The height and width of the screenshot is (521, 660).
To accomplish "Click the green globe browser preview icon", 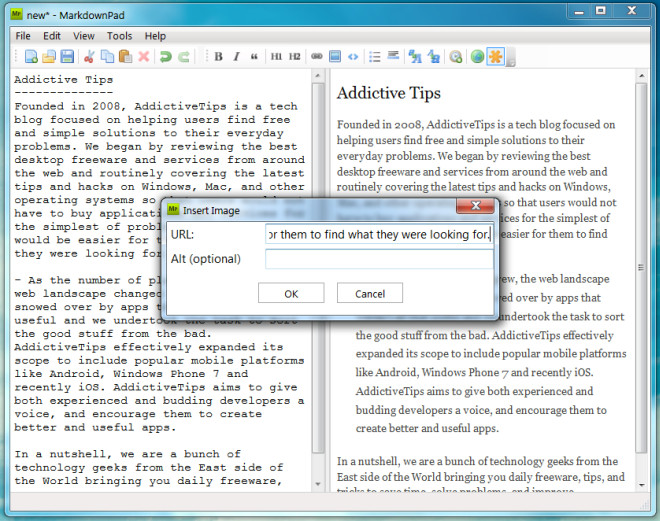I will (x=477, y=56).
